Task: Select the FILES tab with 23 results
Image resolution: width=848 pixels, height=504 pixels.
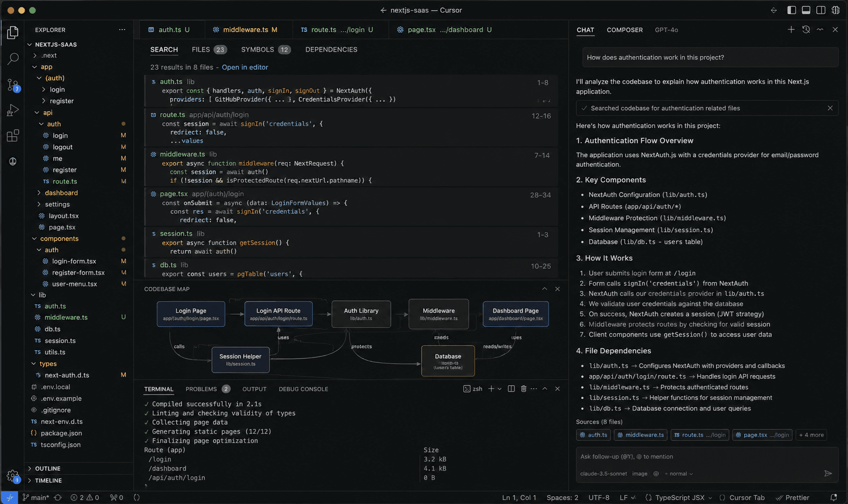Action: [209, 50]
